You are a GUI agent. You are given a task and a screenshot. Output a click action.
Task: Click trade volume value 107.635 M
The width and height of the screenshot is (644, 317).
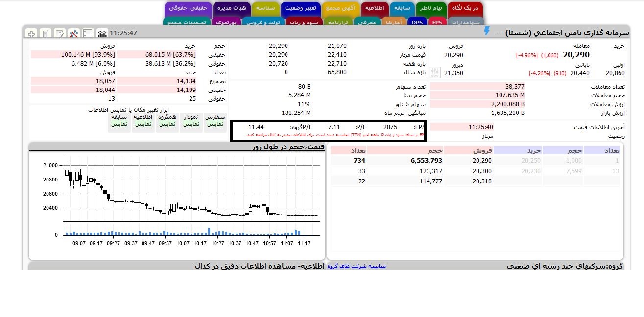pos(510,95)
